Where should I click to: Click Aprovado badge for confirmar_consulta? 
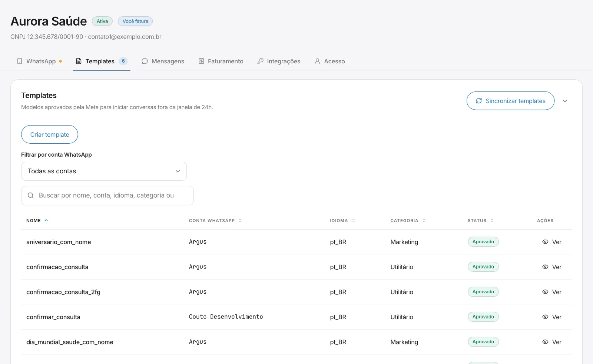[x=483, y=317]
